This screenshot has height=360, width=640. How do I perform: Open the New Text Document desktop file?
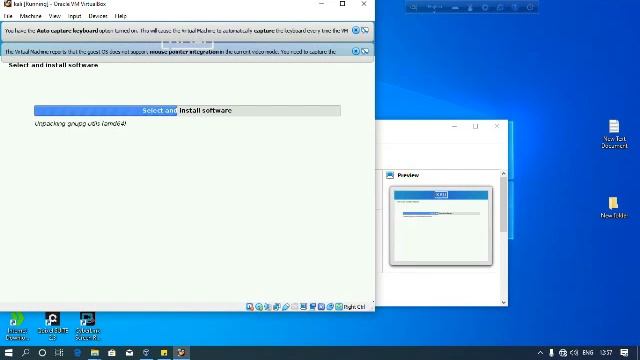(x=614, y=134)
